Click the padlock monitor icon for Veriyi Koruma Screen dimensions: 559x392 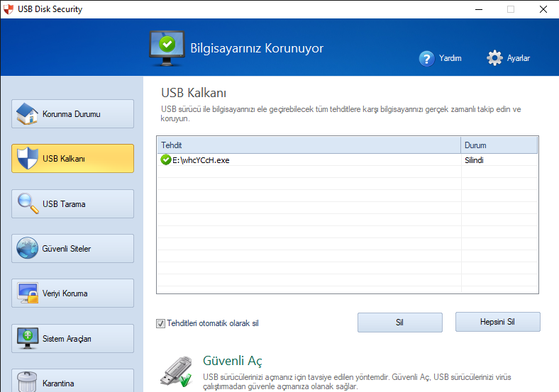coord(28,293)
